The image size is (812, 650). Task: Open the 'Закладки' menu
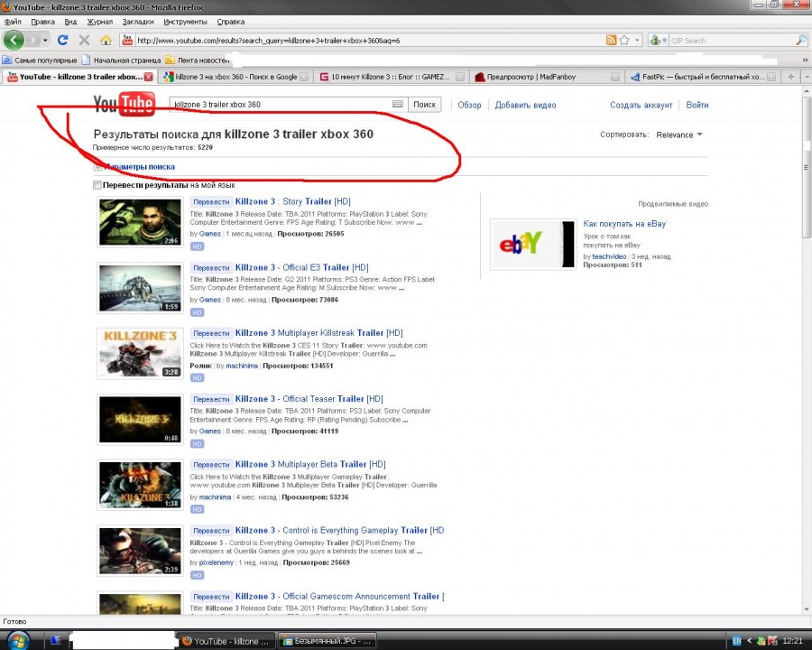[137, 21]
